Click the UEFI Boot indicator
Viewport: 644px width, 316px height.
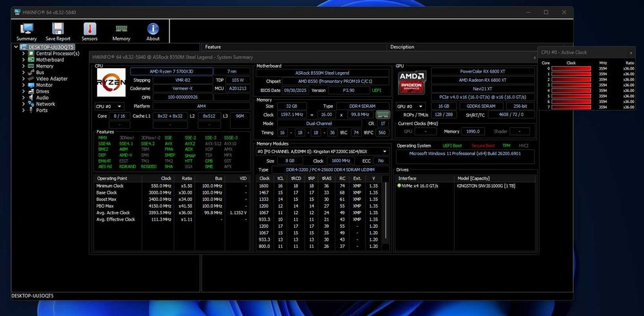pos(452,145)
